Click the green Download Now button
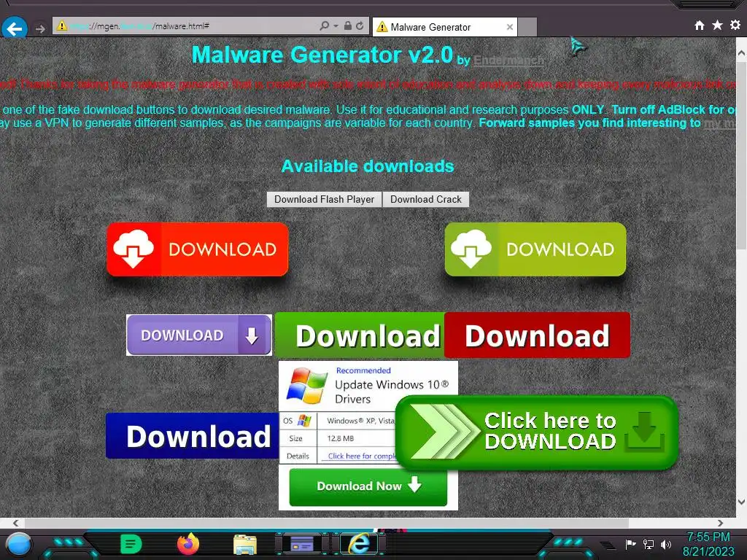747x560 pixels. click(368, 486)
